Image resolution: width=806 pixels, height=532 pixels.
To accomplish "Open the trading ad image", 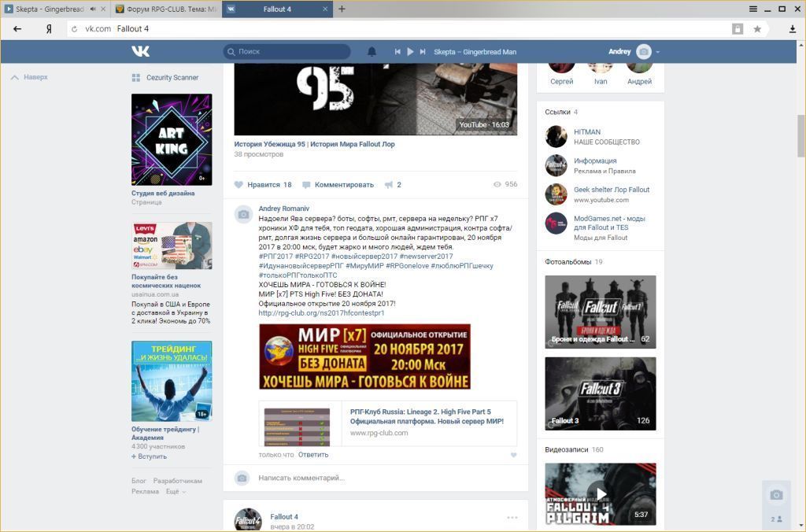I will 172,381.
